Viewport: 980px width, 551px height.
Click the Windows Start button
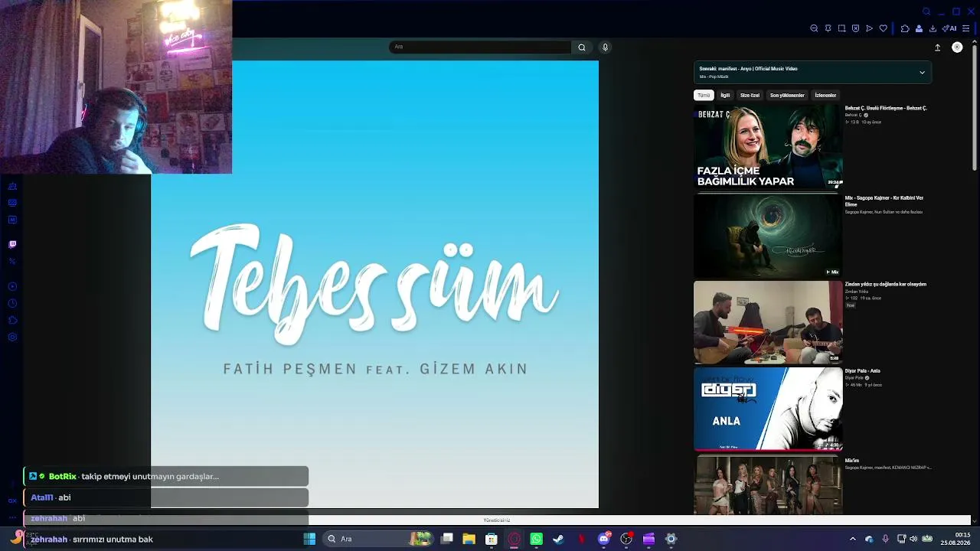(309, 539)
